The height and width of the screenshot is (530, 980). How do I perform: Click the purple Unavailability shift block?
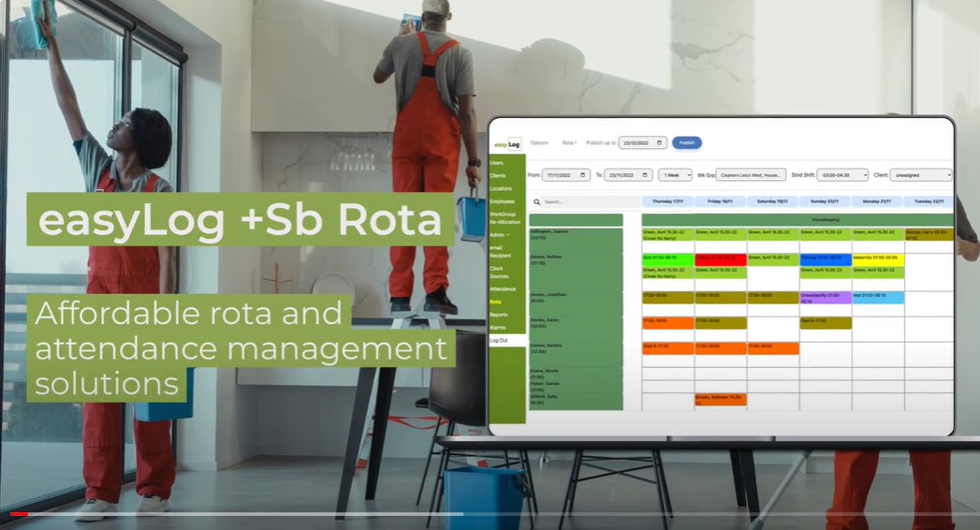(x=825, y=298)
